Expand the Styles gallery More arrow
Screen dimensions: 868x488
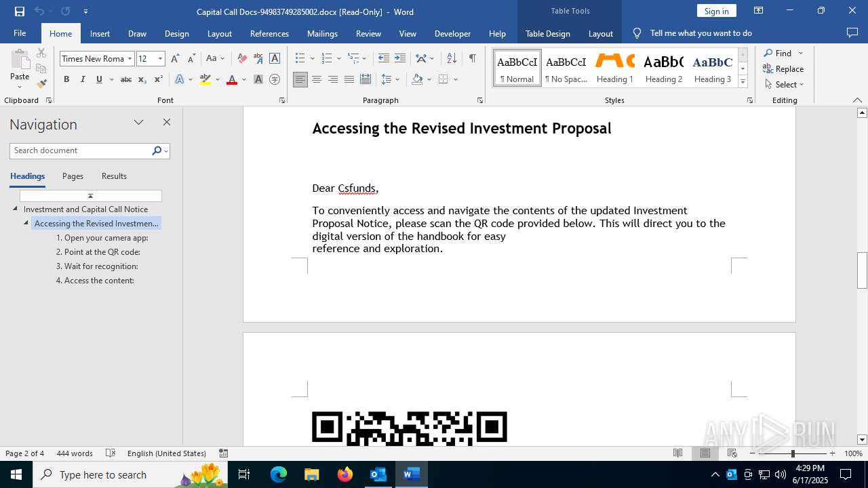click(743, 82)
